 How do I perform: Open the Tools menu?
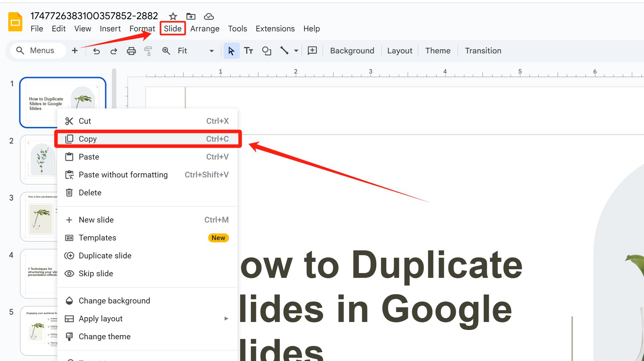(x=238, y=29)
